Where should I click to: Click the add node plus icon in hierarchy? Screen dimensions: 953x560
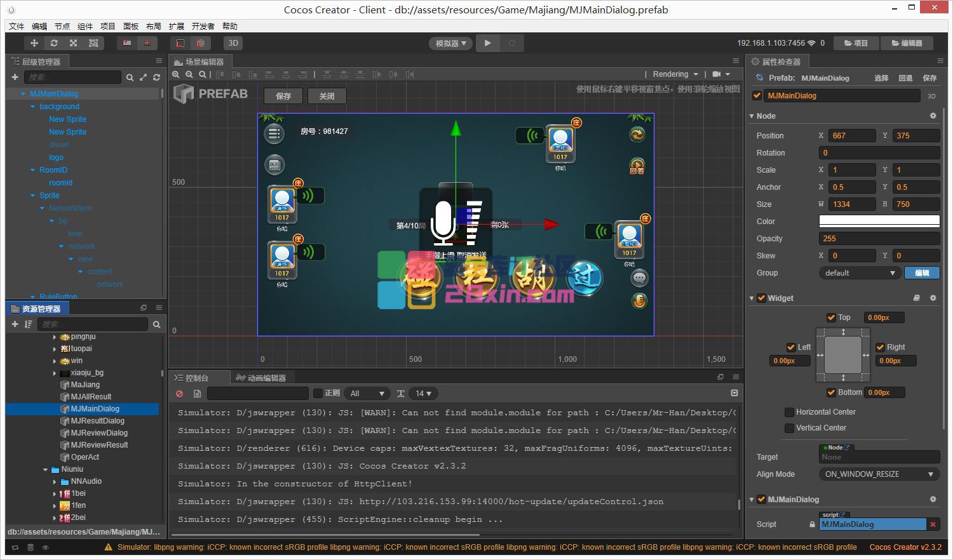click(15, 77)
